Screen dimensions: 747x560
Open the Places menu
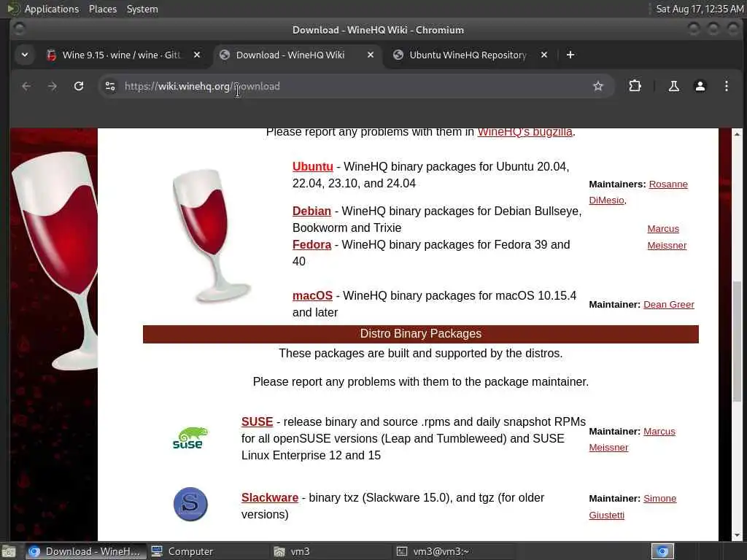103,9
